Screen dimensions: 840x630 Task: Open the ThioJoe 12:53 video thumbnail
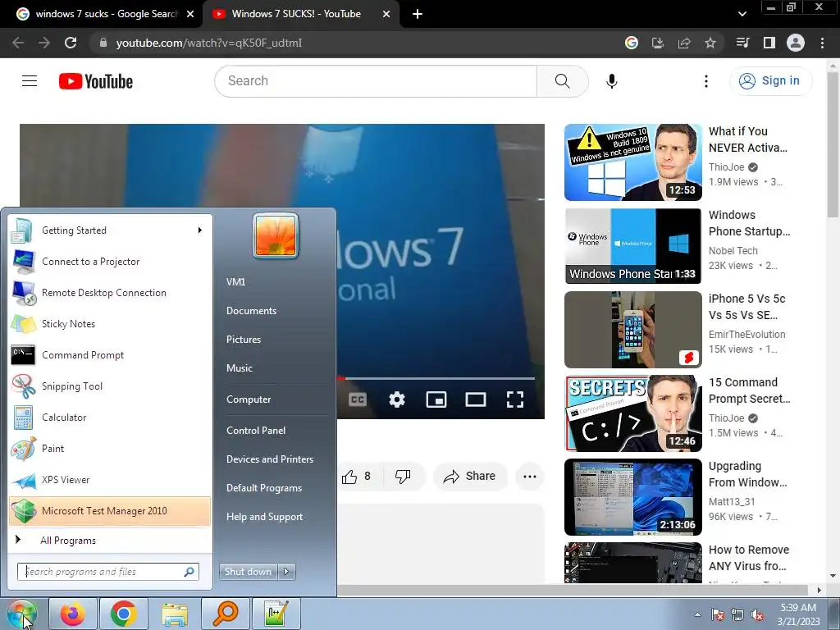pyautogui.click(x=632, y=162)
